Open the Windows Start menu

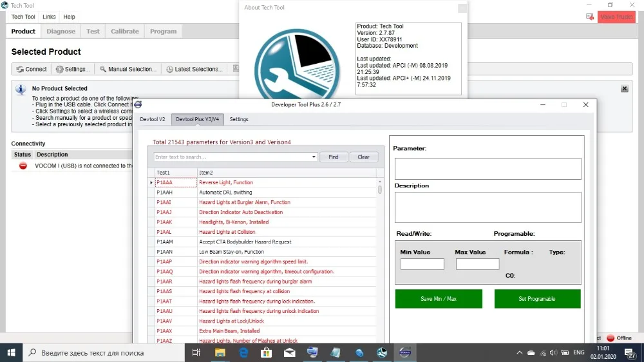[x=11, y=352]
